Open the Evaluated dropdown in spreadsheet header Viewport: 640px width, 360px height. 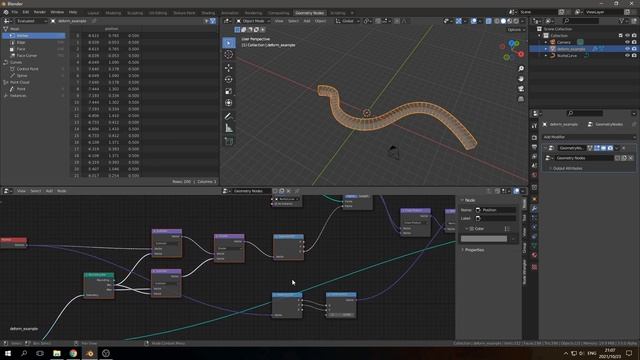[x=31, y=21]
